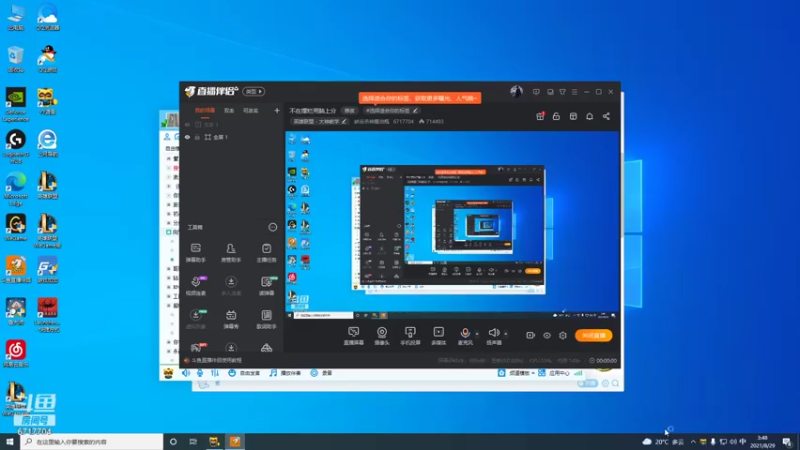The width and height of the screenshot is (800, 450).
Task: Collapse the 工具箱 toolbox panel
Action: tap(273, 227)
